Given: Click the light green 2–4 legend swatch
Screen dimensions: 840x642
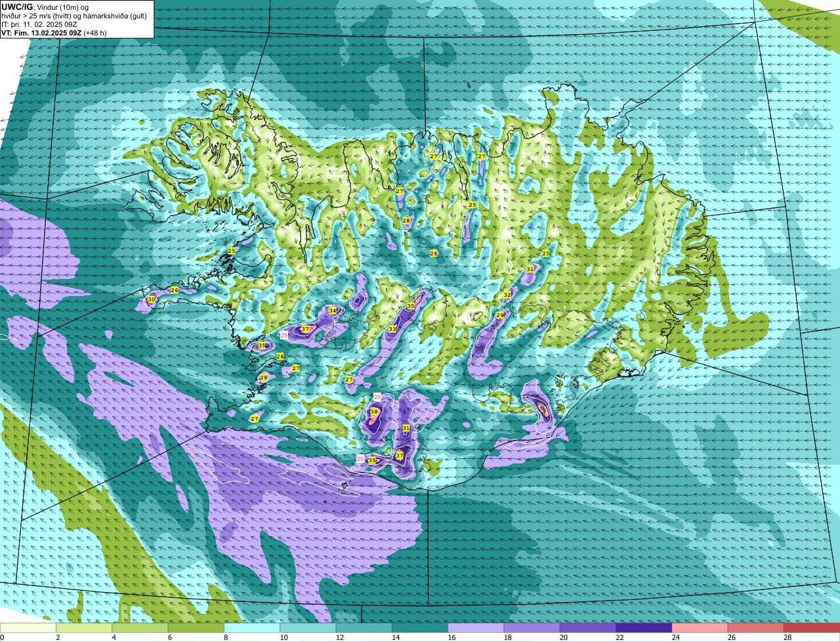Looking at the screenshot, I should (x=84, y=628).
